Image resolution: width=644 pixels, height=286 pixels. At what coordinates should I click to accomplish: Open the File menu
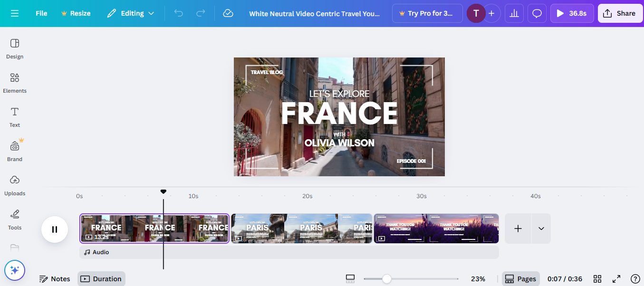(x=41, y=13)
